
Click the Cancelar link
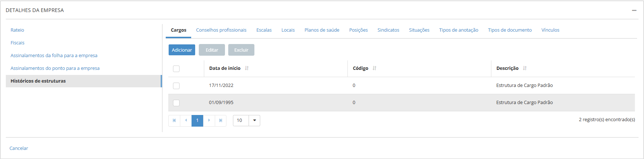(19, 148)
